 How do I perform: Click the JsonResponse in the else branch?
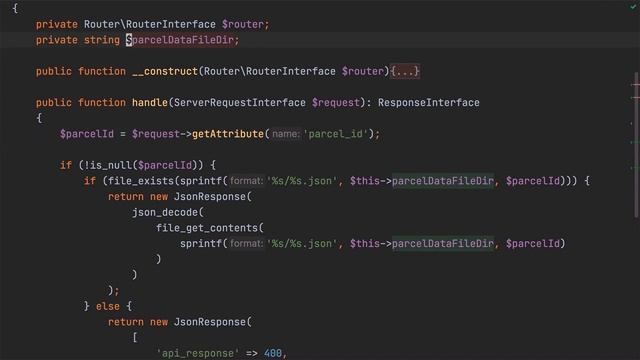point(210,322)
